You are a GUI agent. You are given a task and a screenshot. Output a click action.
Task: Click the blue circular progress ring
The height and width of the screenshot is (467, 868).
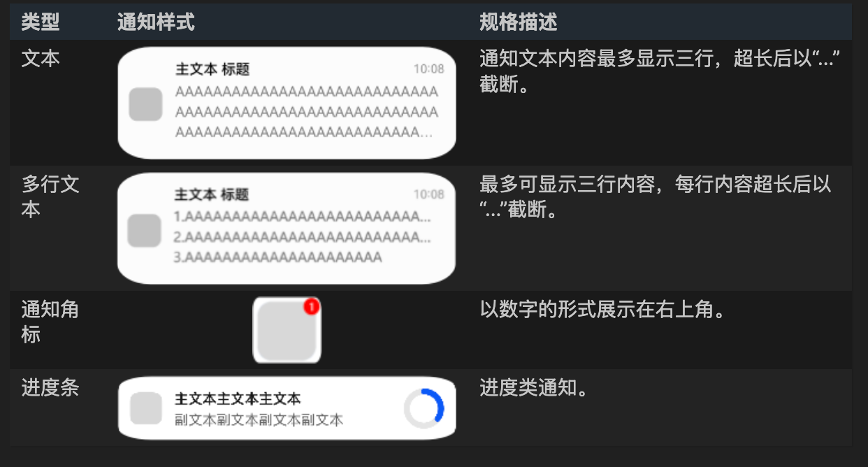point(424,408)
